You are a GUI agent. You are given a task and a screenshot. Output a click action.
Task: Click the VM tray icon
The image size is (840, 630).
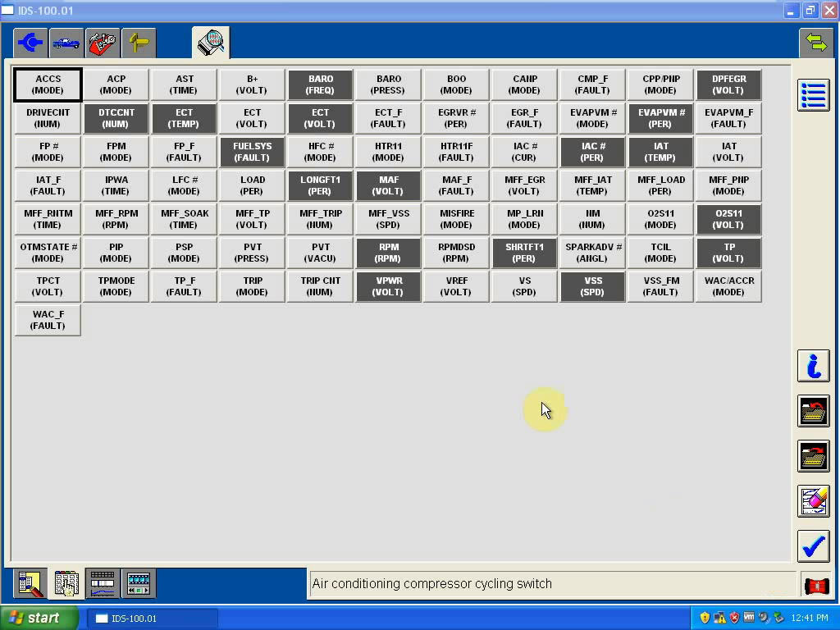[749, 618]
